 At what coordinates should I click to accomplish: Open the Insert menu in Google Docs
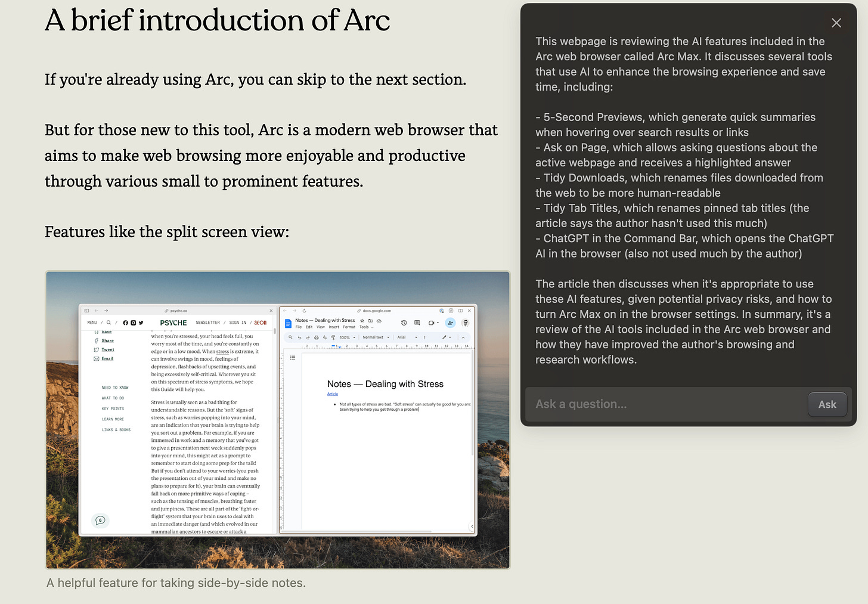[x=334, y=327]
